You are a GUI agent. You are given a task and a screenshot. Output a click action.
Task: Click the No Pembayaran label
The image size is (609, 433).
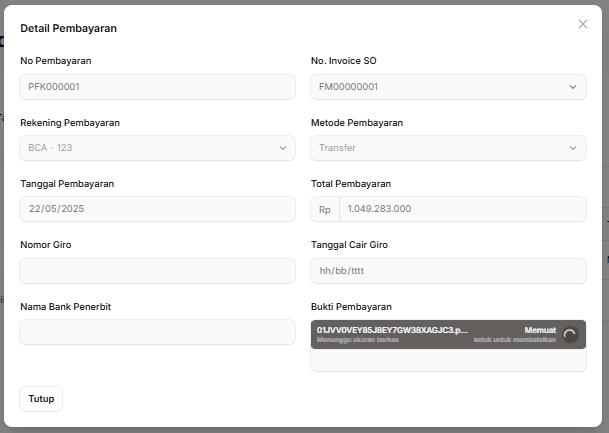(x=56, y=61)
